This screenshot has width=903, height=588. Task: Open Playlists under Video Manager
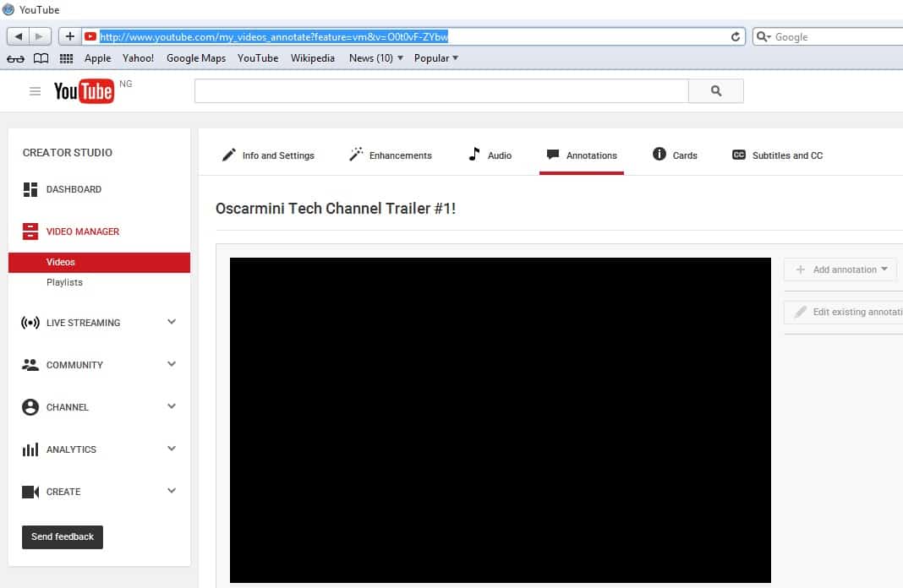point(64,282)
